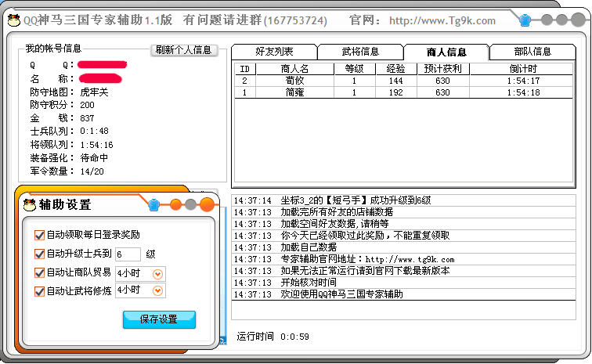Click the 商人名 column header
The image size is (592, 364).
click(294, 69)
